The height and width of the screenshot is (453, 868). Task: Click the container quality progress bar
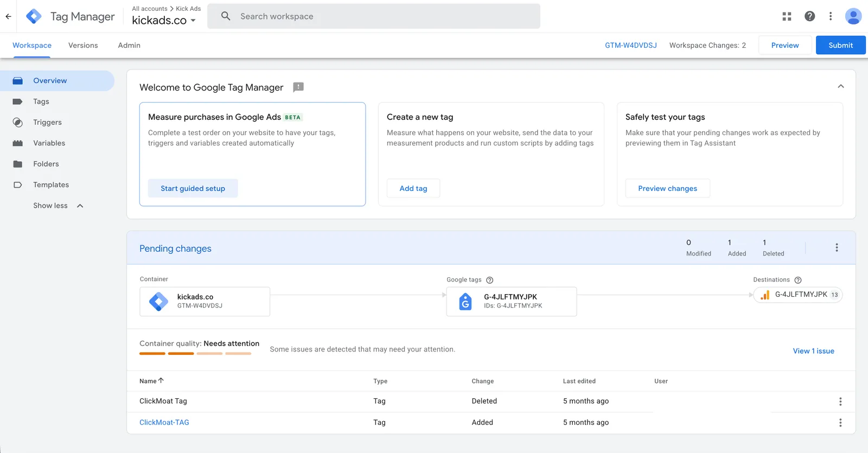(195, 354)
